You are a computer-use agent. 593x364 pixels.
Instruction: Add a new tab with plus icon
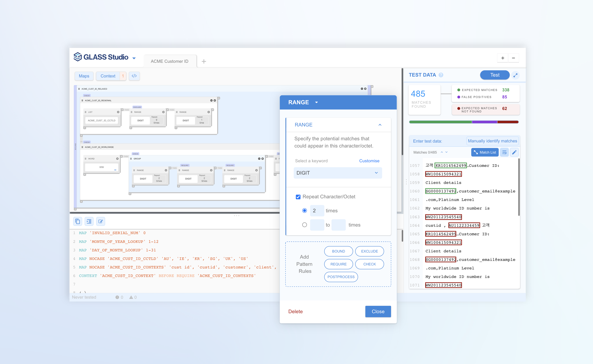204,61
